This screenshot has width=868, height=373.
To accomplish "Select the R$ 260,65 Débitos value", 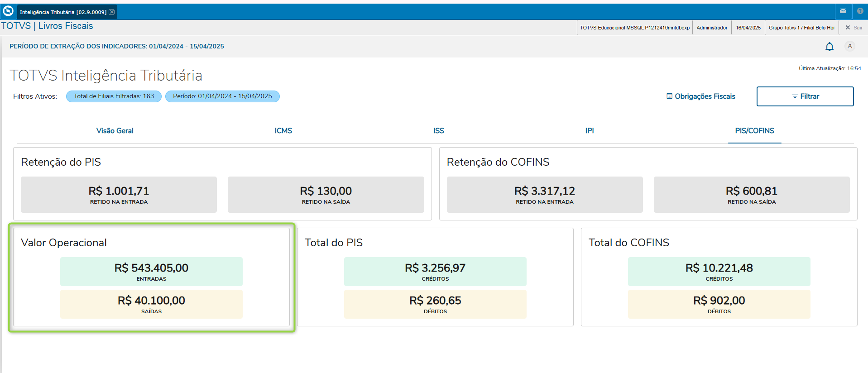I will [x=435, y=301].
